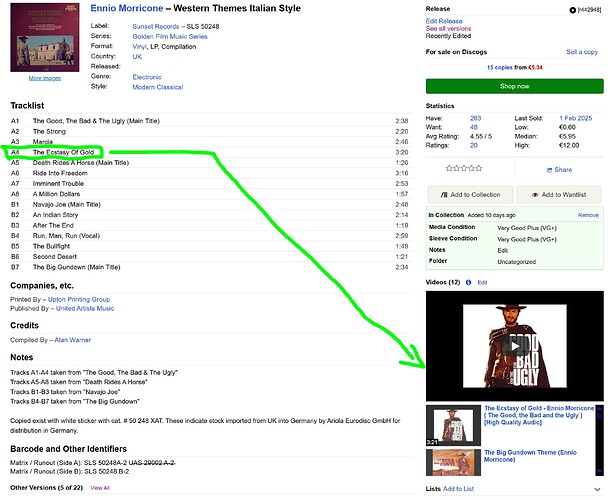
Task: Click track A5 Death Rides A Horse
Action: coord(81,163)
